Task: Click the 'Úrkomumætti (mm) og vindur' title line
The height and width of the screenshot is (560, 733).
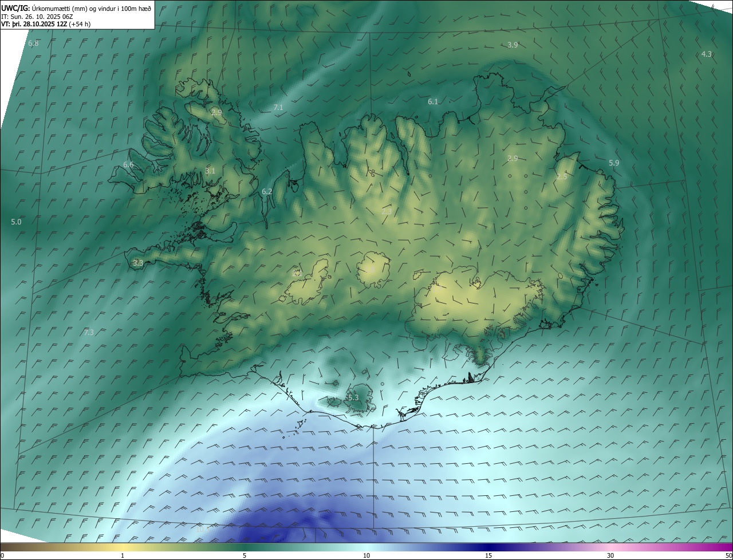Action: (x=76, y=8)
